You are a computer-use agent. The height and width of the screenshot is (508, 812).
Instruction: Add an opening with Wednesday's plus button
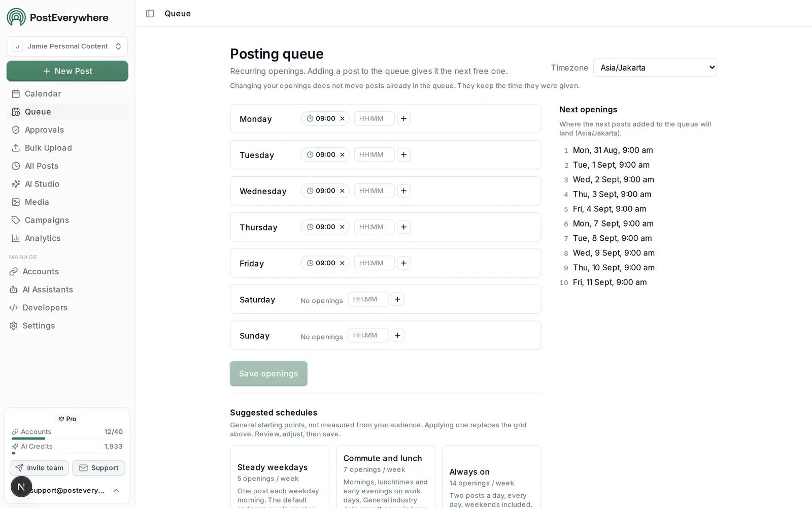pyautogui.click(x=403, y=190)
